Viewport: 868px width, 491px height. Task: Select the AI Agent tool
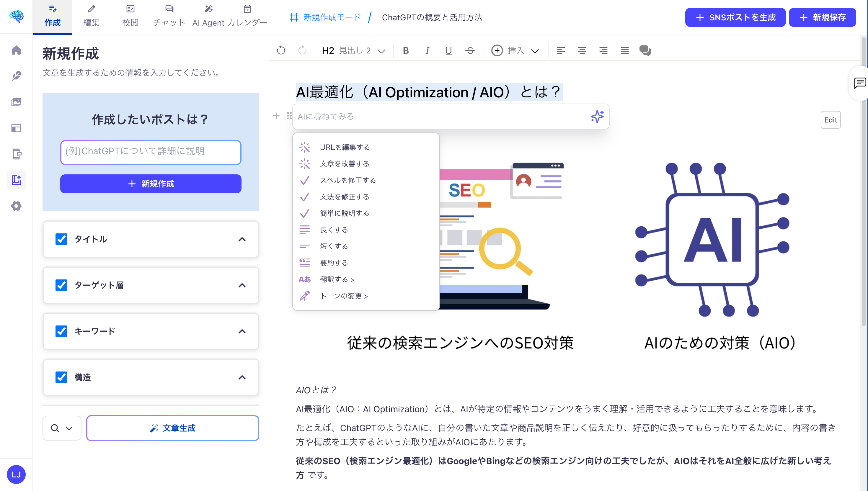[208, 15]
